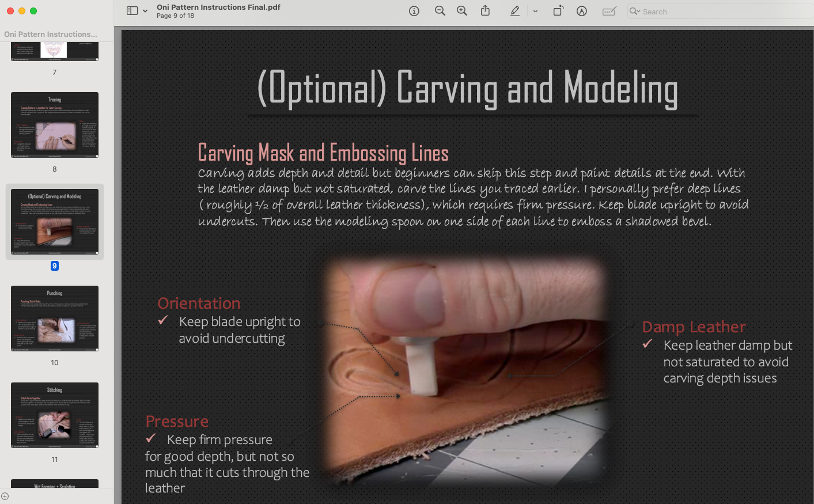Select the Highlight pen tool
The image size is (814, 504).
coord(515,11)
